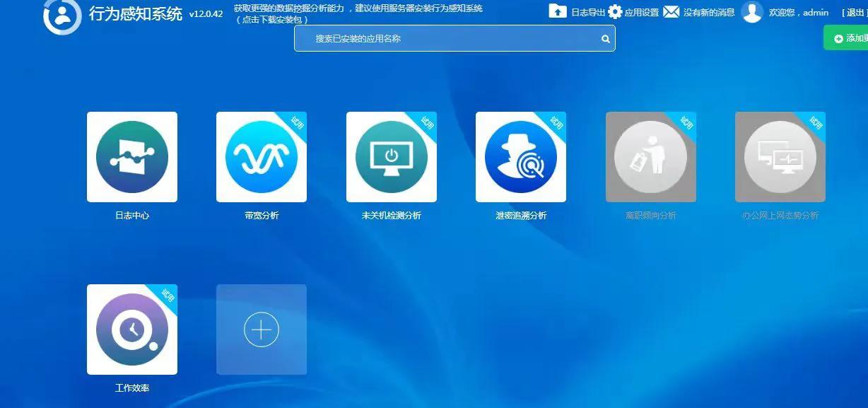Open 办公网上网态势分析 app
This screenshot has height=408, width=868.
(780, 156)
